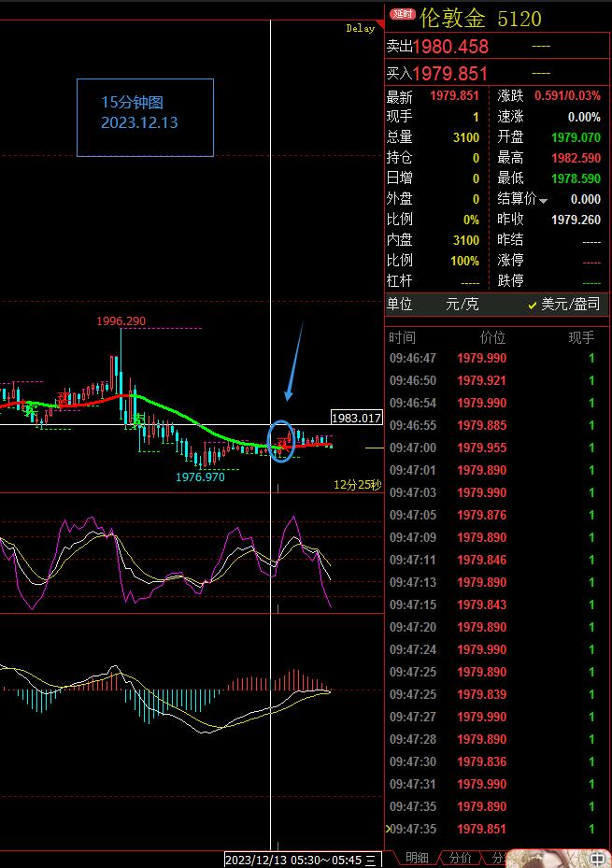The image size is (612, 868).
Task: Click the 12分25秒 candle countdown
Action: click(x=358, y=485)
